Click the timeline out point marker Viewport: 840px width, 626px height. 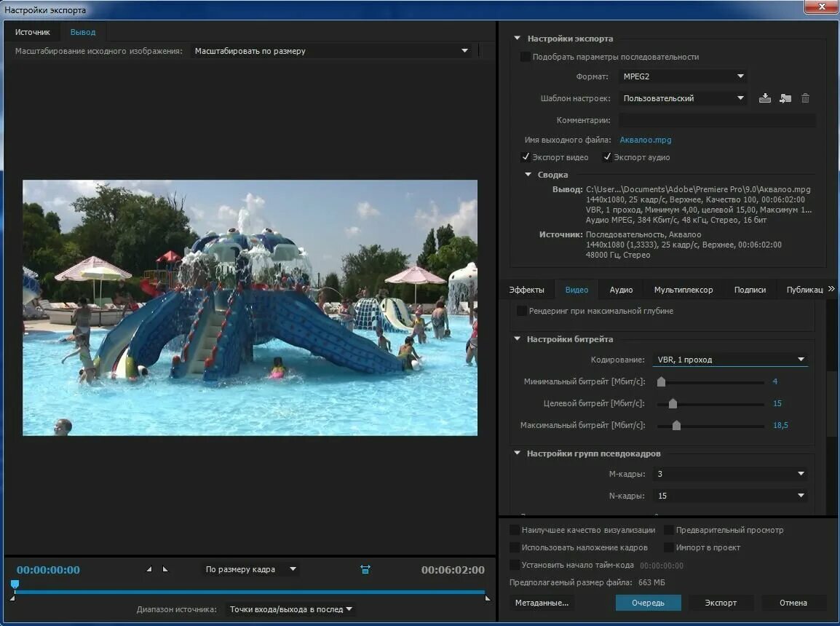coord(488,597)
